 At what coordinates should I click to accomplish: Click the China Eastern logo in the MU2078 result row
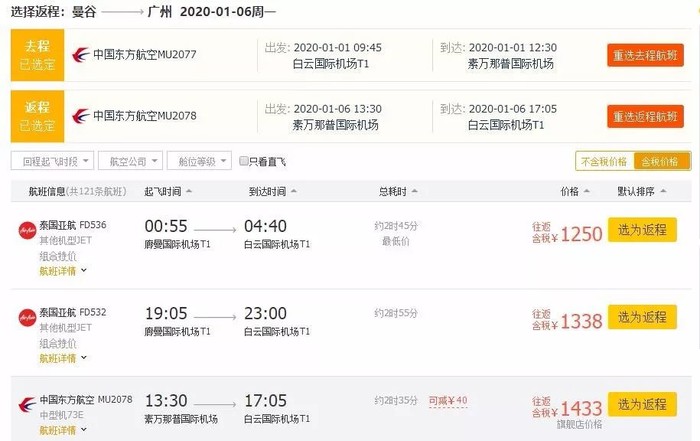tap(27, 402)
